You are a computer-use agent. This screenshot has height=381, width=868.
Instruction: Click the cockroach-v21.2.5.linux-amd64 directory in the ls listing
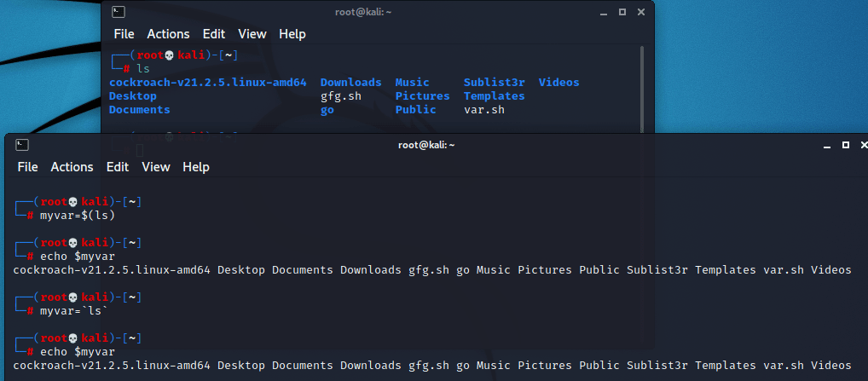click(207, 83)
